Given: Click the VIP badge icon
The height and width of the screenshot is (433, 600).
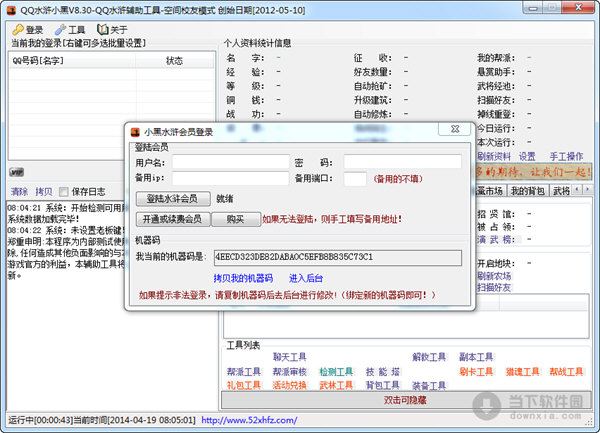Looking at the screenshot, I should point(16,173).
